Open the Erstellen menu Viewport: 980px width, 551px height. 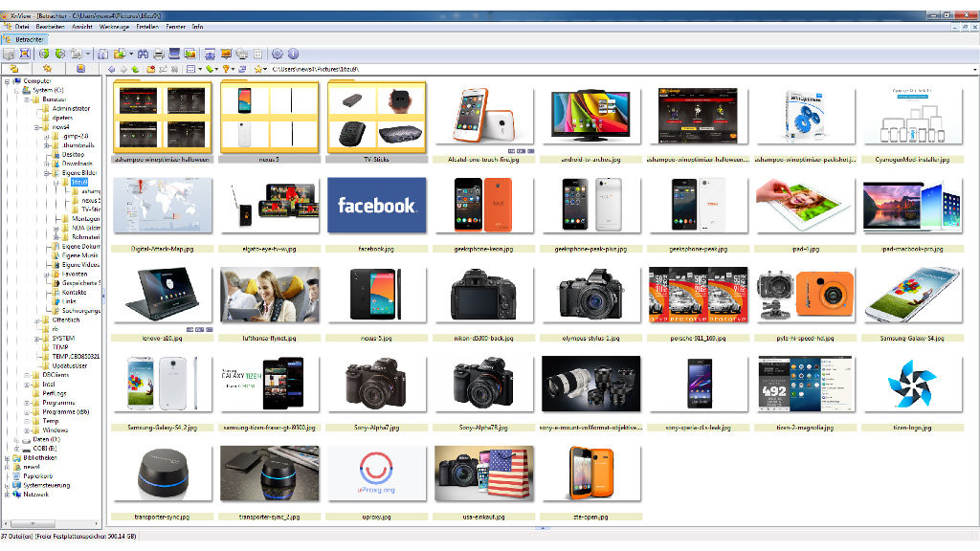[x=147, y=27]
